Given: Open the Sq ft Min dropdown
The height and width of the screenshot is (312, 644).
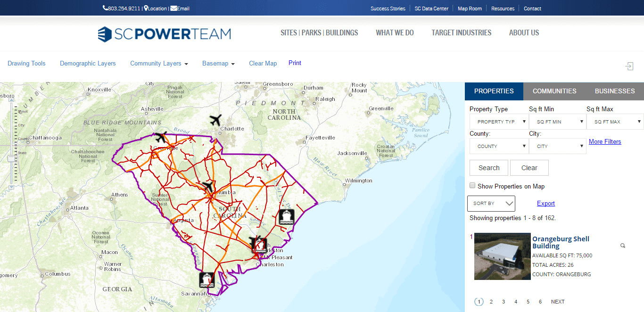Looking at the screenshot, I should pos(558,122).
